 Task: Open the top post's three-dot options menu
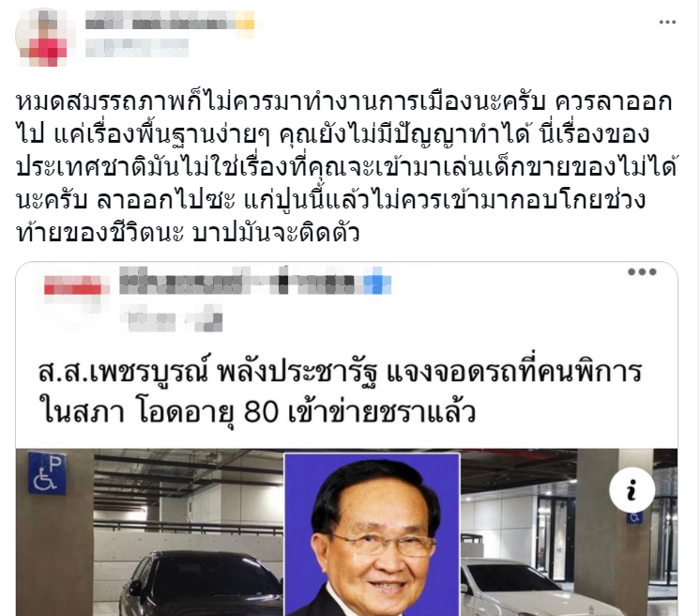[x=667, y=22]
